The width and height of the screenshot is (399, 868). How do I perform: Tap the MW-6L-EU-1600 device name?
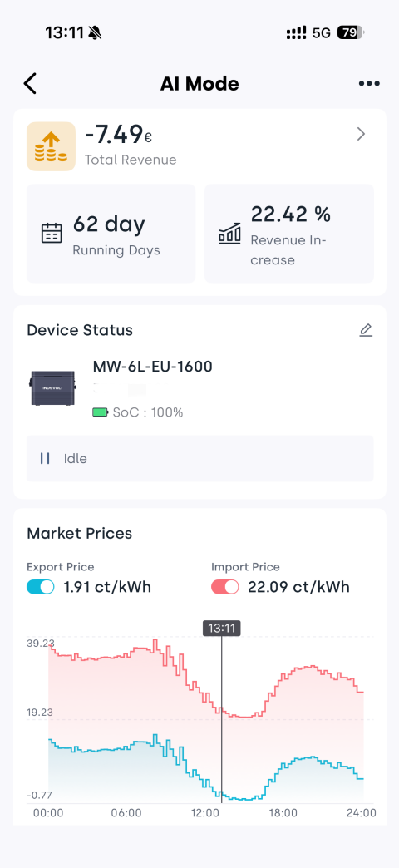click(x=152, y=367)
